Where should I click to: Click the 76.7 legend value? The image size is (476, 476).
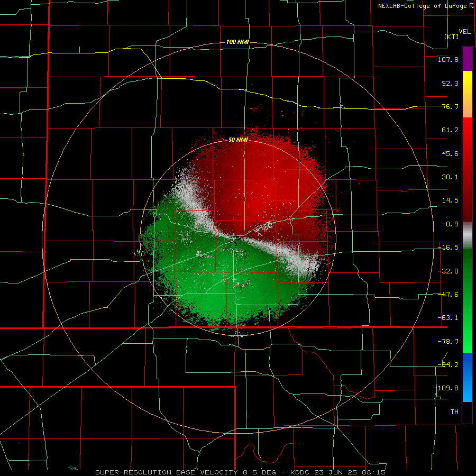pyautogui.click(x=450, y=106)
